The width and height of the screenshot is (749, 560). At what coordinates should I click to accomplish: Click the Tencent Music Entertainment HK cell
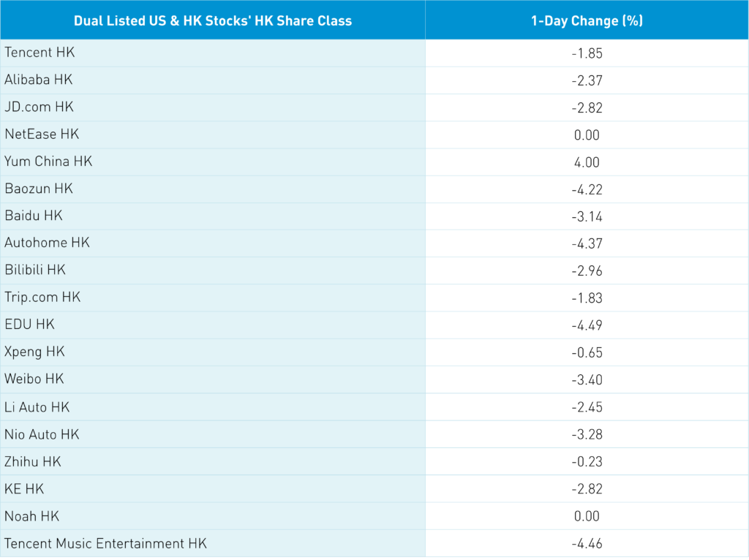(105, 544)
